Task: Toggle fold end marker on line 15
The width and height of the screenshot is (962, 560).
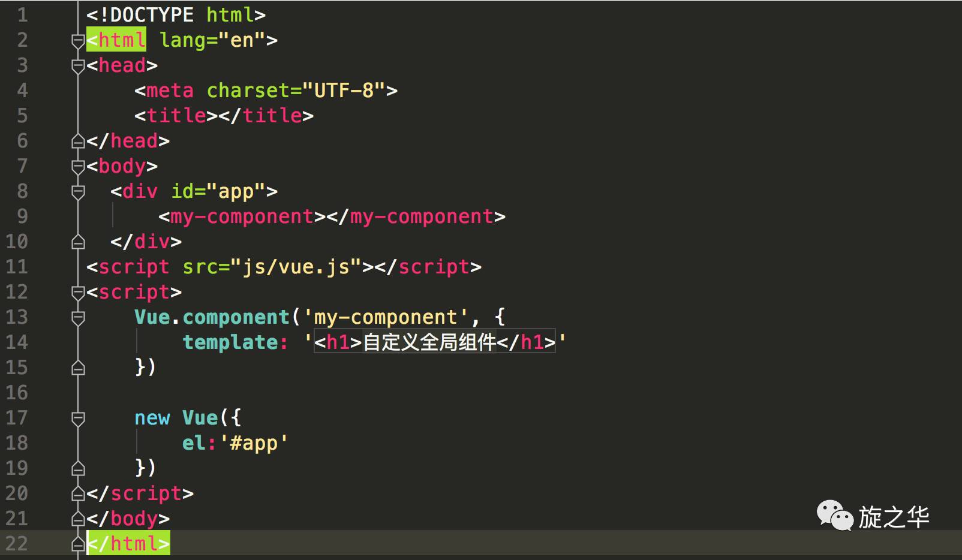Action: [x=78, y=368]
